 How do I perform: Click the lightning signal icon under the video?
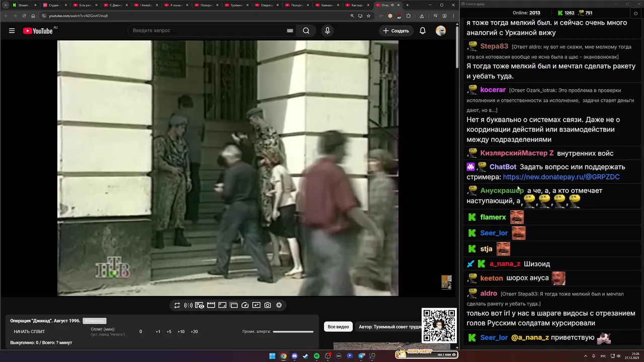tap(188, 305)
